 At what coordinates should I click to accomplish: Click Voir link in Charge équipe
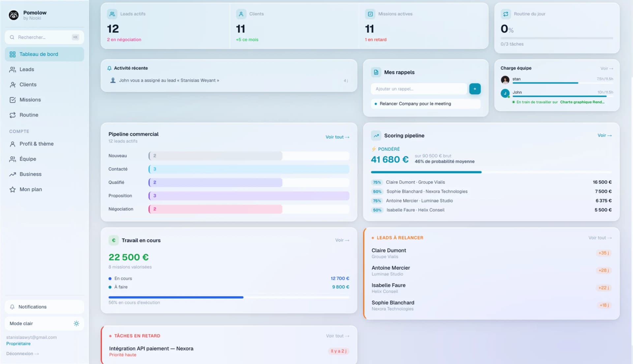[x=607, y=69]
